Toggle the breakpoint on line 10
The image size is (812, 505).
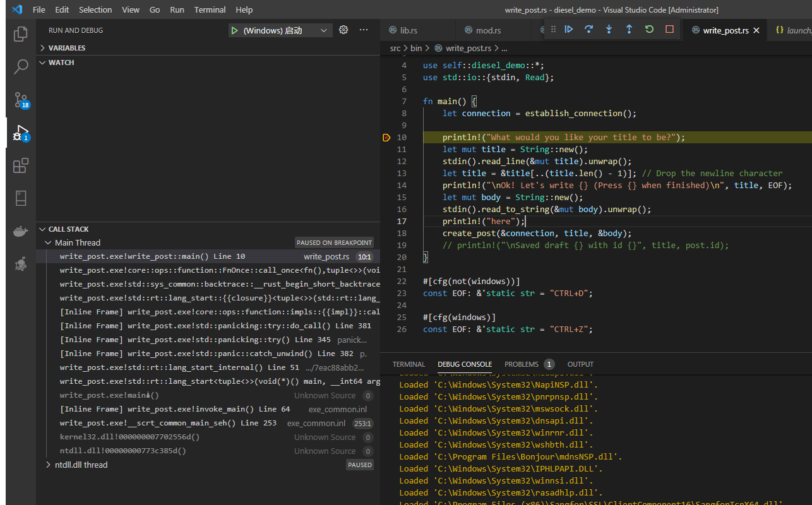pyautogui.click(x=387, y=138)
